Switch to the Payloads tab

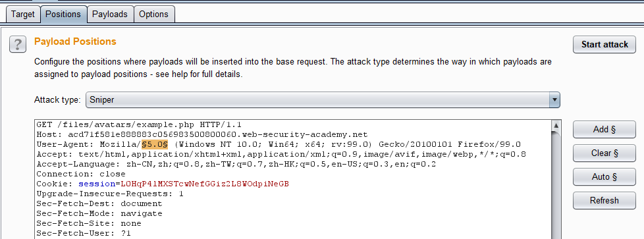coord(110,14)
